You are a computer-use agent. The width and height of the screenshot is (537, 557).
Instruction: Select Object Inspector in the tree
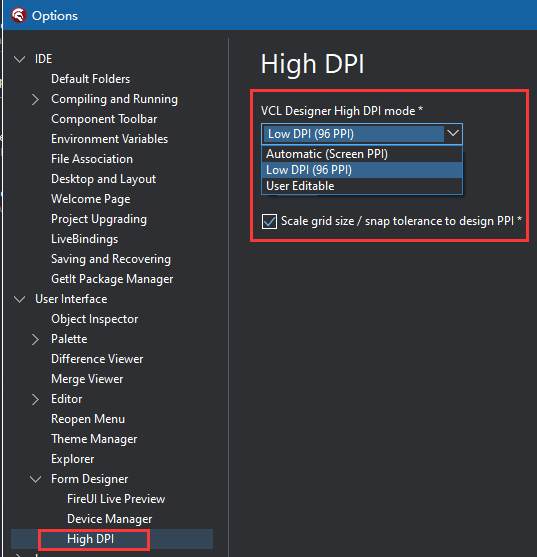tap(94, 319)
